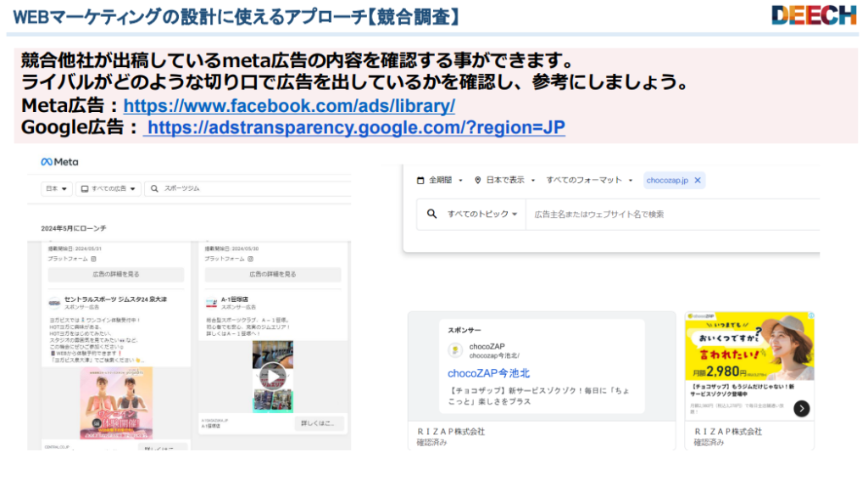
Task: Click ＲＩＺＡＰ株式会社 under the chocoZAP今池北 ad
Action: click(451, 431)
